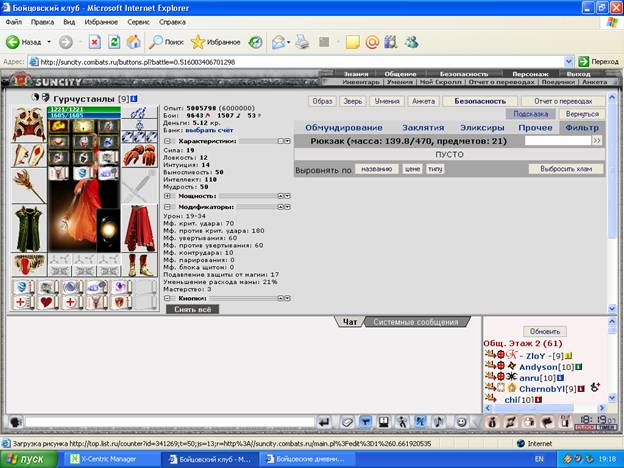Viewport: 624px width, 468px height.
Task: Click the chat send enter-arrow icon
Action: 325,422
